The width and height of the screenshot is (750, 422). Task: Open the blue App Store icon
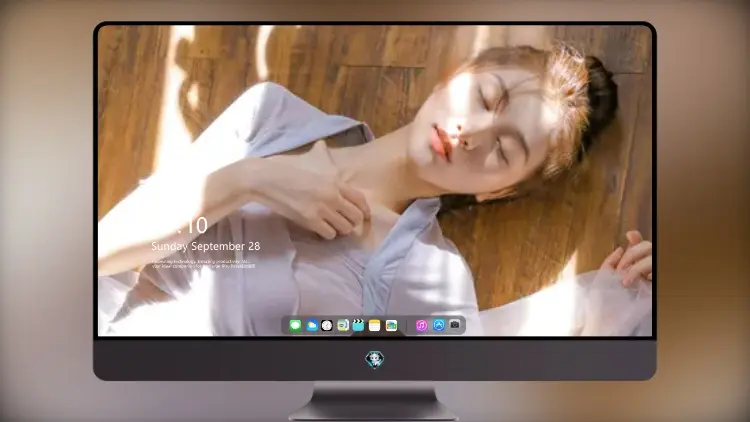[x=439, y=325]
